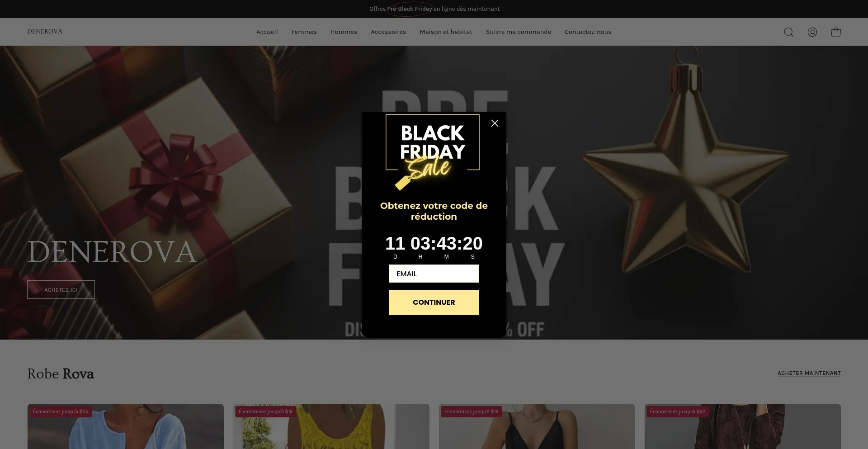868x449 pixels.
Task: Open the shopping bag cart icon
Action: (x=836, y=32)
